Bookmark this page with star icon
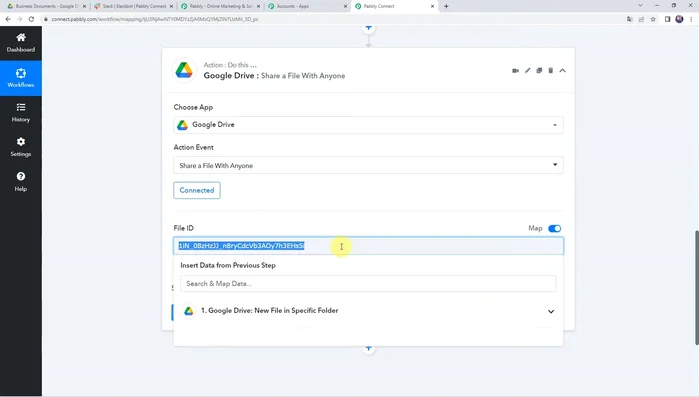 [x=653, y=19]
